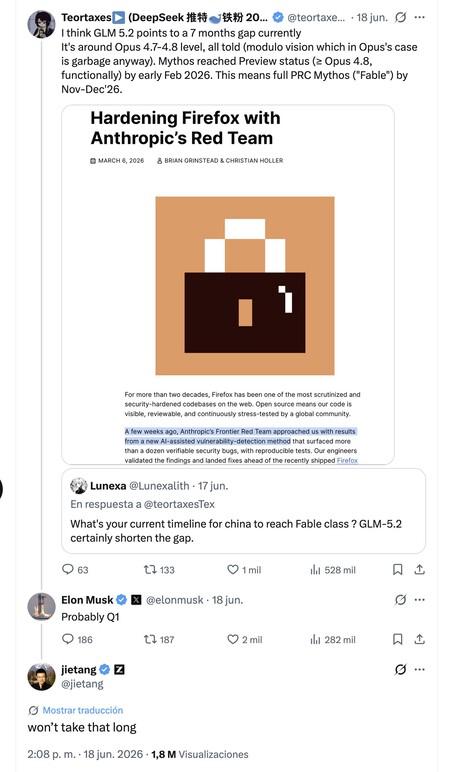The height and width of the screenshot is (772, 450).
Task: Open Lunexa quoted tweet card
Action: 243,511
